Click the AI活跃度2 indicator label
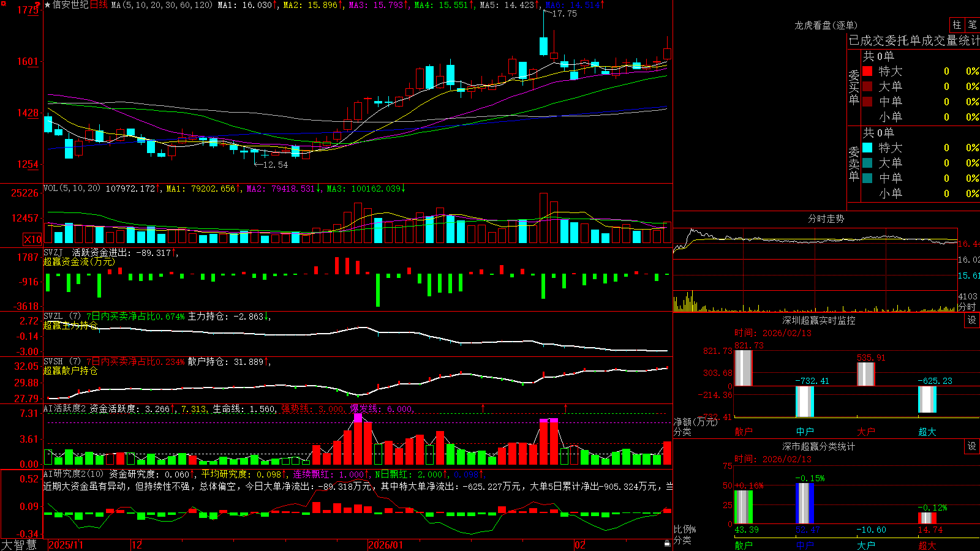 tap(65, 408)
